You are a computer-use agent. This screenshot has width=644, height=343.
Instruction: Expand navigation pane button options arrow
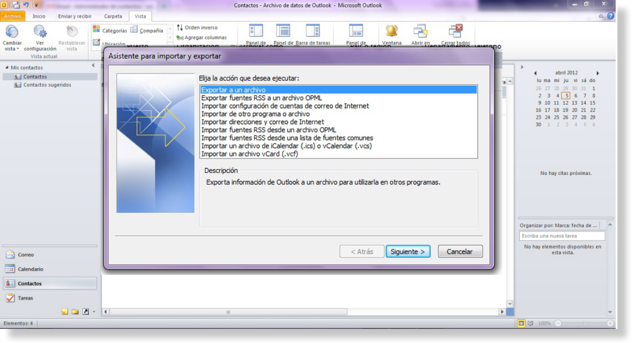[x=94, y=312]
